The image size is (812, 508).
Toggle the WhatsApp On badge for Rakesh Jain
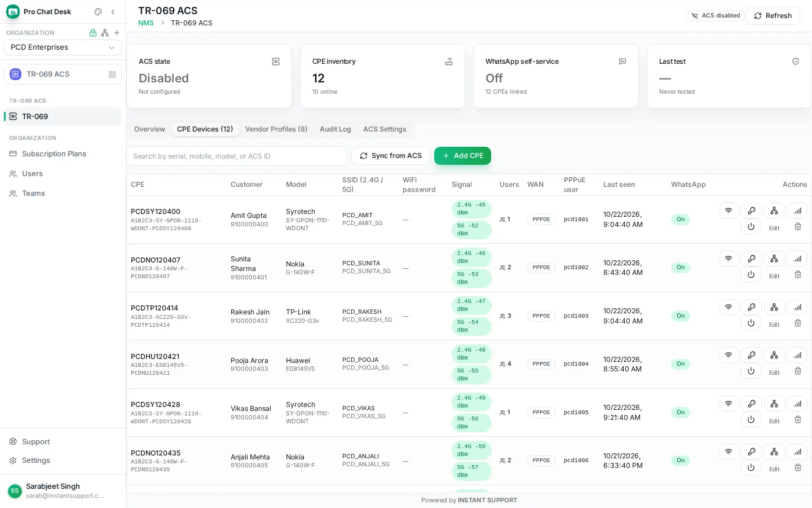(x=681, y=316)
